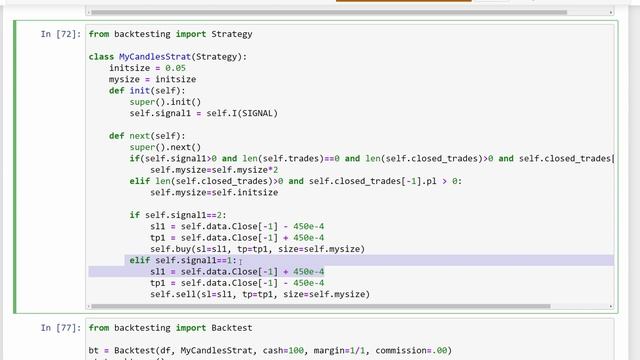Click the class MyCandlesStrat(Strategy) line

168,57
